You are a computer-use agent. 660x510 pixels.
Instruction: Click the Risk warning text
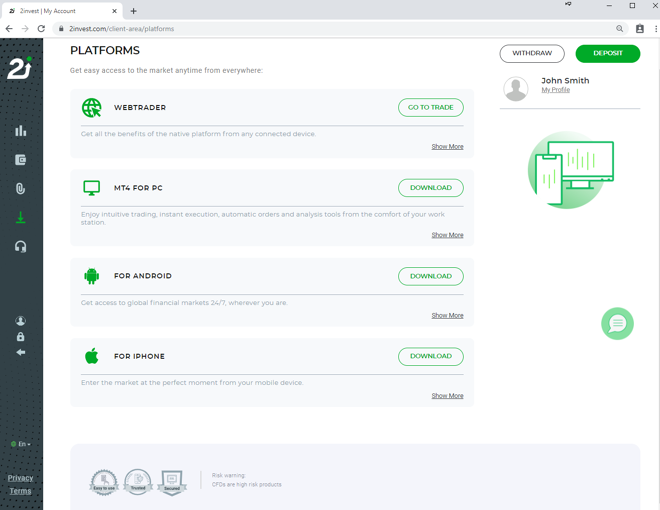click(x=247, y=480)
